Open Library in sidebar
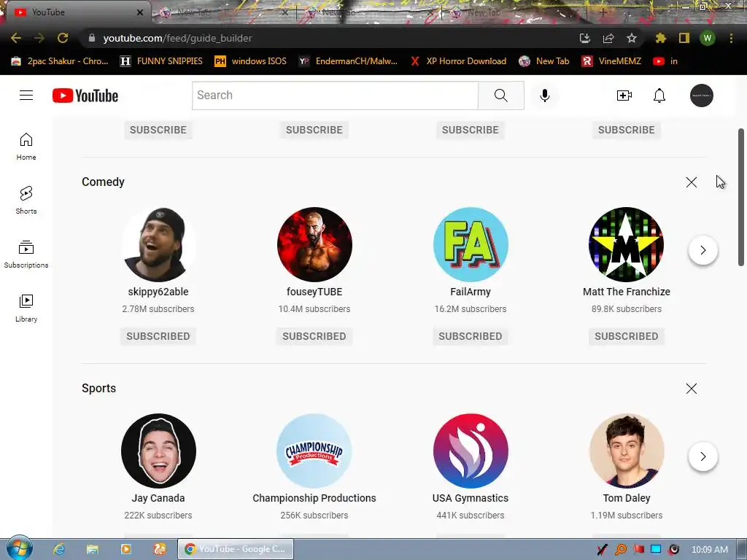747x560 pixels. (x=26, y=308)
